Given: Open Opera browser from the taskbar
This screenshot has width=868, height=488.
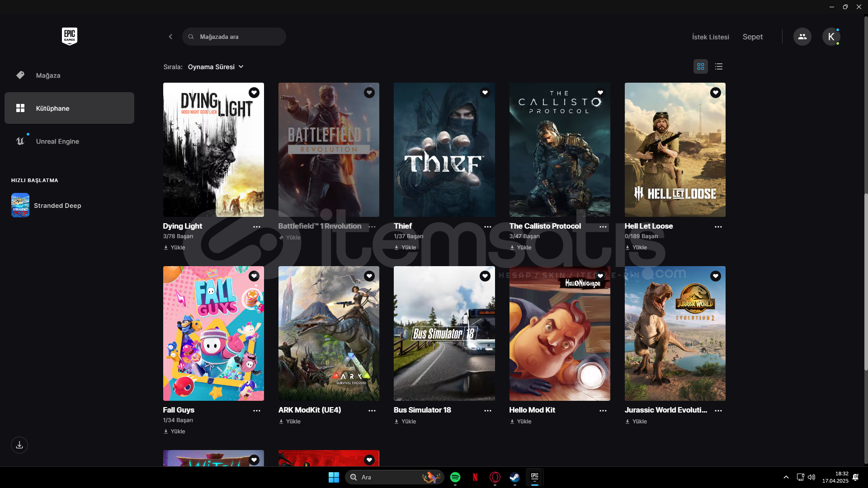Looking at the screenshot, I should [x=495, y=477].
